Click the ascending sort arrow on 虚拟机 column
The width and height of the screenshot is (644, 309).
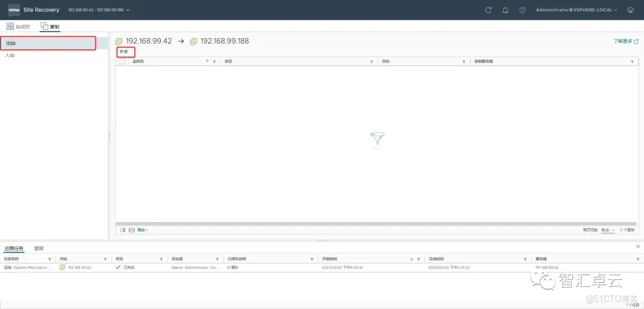[208, 61]
